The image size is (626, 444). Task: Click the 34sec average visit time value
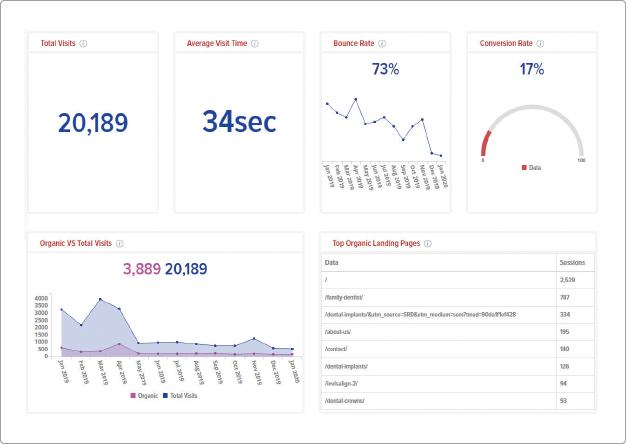(x=239, y=121)
